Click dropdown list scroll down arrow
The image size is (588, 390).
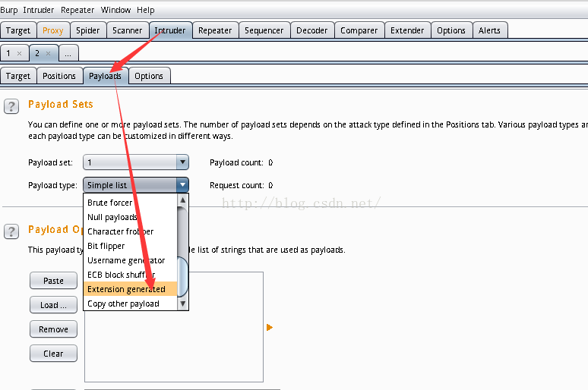pos(182,304)
